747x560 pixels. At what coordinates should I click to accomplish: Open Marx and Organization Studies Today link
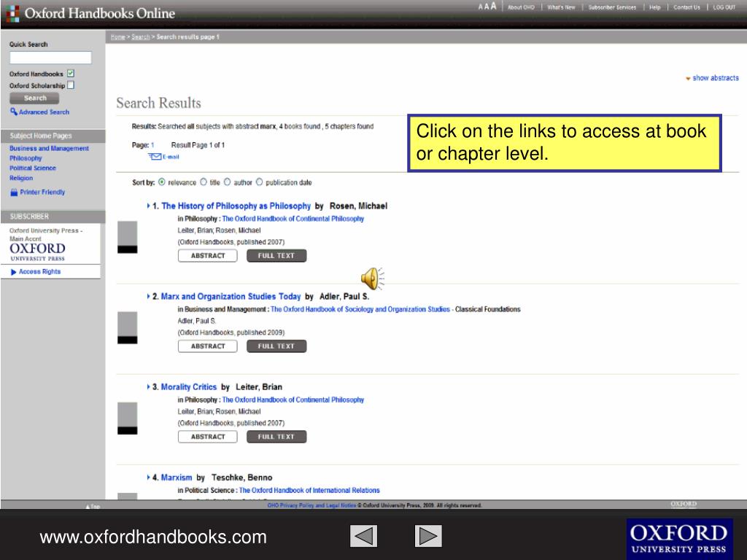pos(231,296)
